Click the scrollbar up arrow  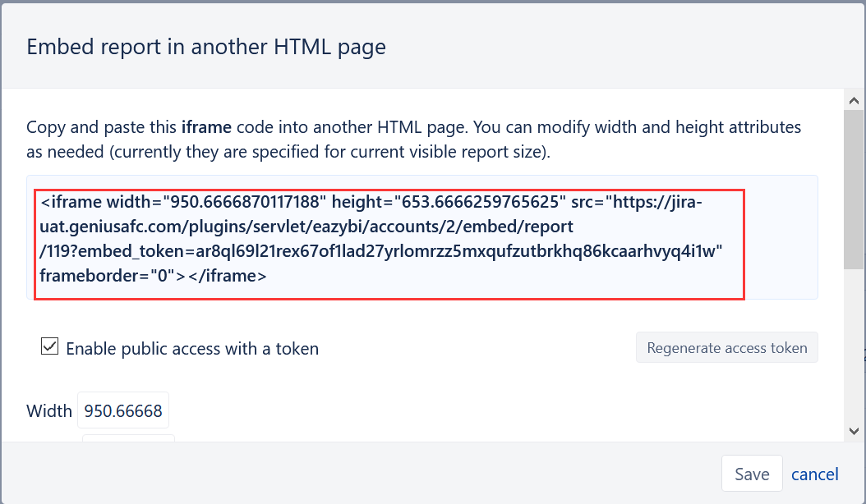pos(854,100)
